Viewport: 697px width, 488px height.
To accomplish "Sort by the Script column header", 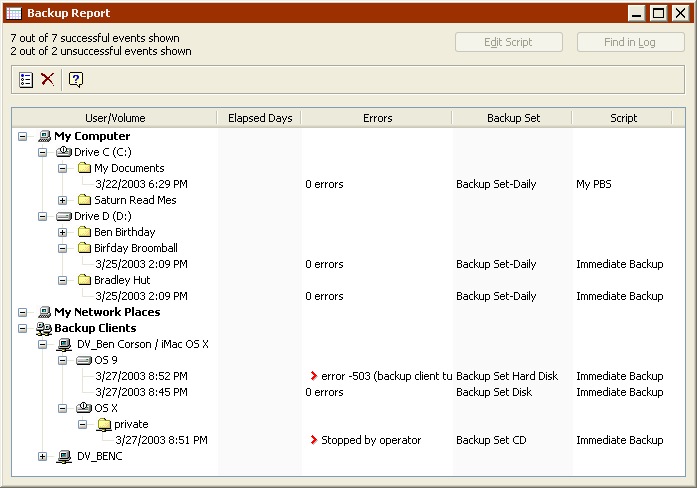I will (623, 118).
